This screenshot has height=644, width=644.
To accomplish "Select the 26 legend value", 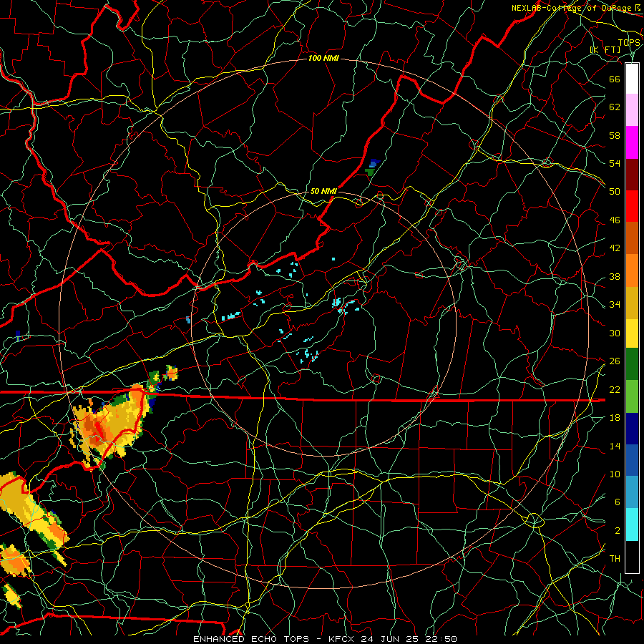I will pyautogui.click(x=615, y=361).
